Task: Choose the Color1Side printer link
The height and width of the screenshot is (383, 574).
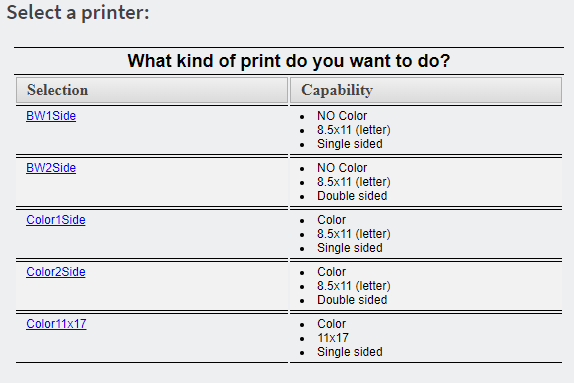Action: (56, 220)
